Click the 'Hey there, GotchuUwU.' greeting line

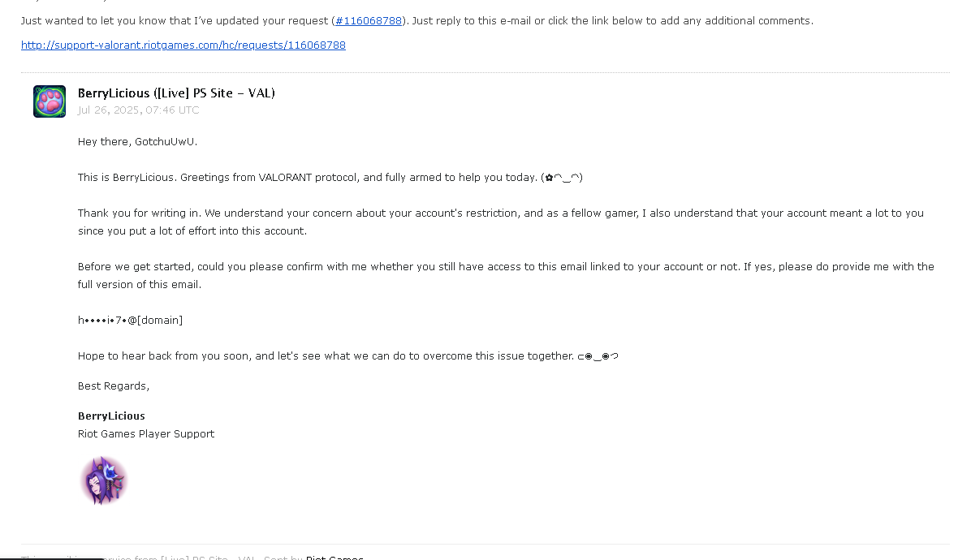(x=137, y=142)
